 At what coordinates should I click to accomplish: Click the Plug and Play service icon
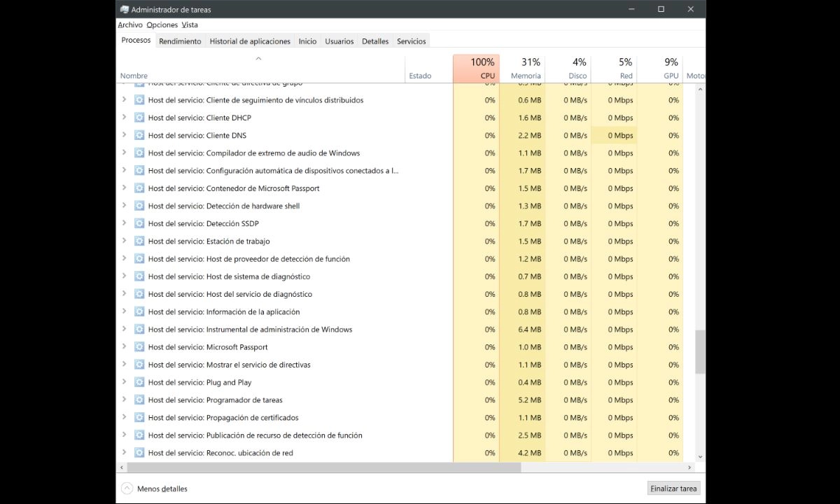(x=139, y=382)
